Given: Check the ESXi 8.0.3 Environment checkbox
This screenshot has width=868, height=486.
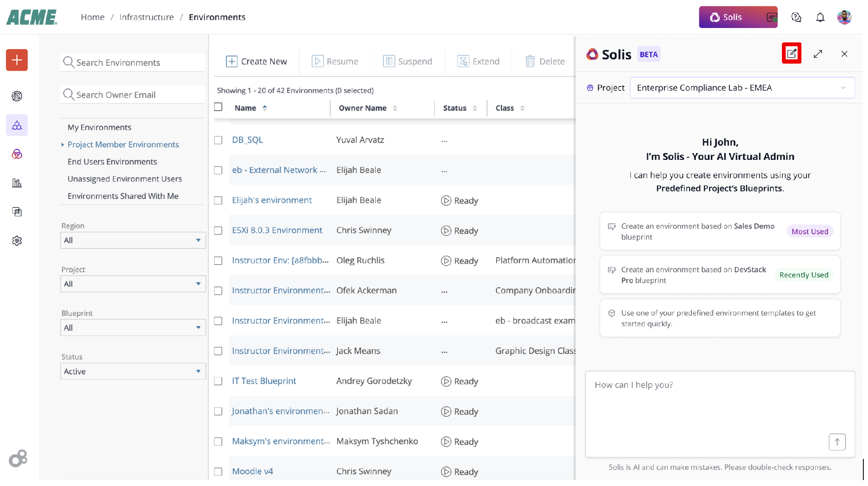Looking at the screenshot, I should (x=218, y=230).
